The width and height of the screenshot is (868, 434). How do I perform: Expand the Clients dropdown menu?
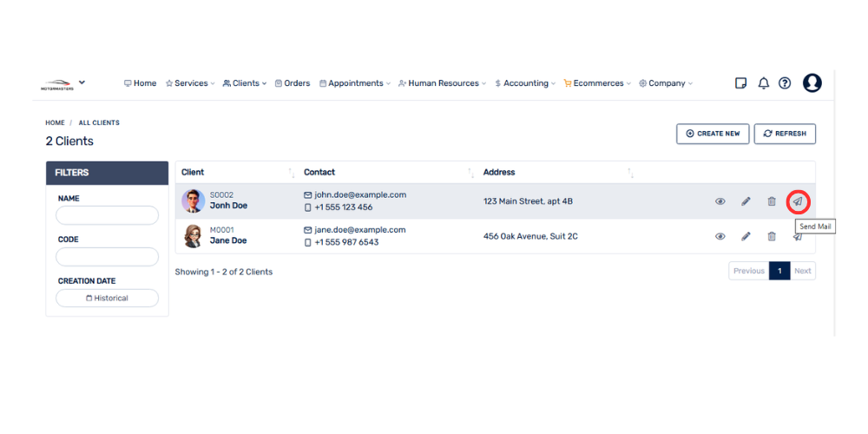coord(245,83)
